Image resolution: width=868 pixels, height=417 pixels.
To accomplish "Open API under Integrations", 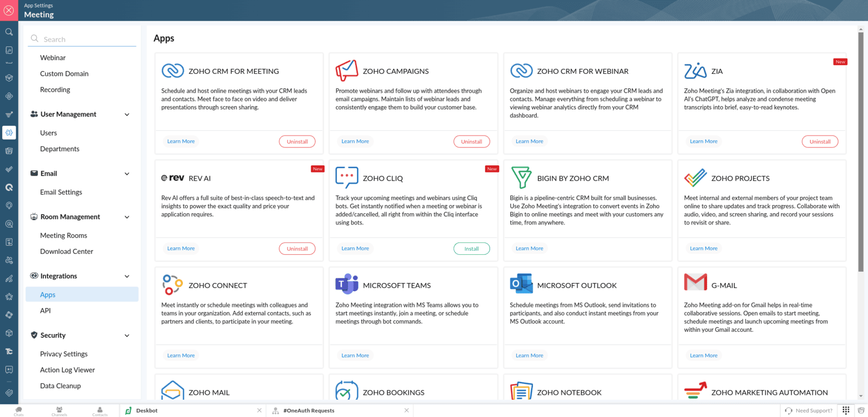I will coord(46,311).
